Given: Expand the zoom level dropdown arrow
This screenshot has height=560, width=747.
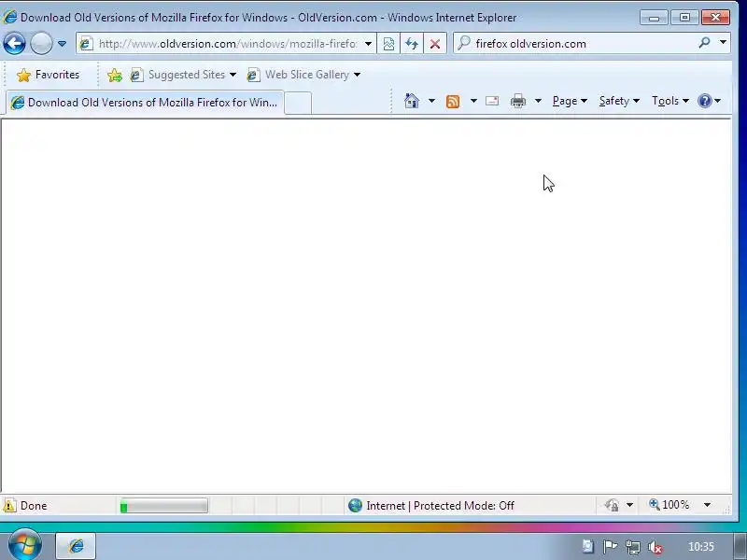Looking at the screenshot, I should tap(708, 505).
